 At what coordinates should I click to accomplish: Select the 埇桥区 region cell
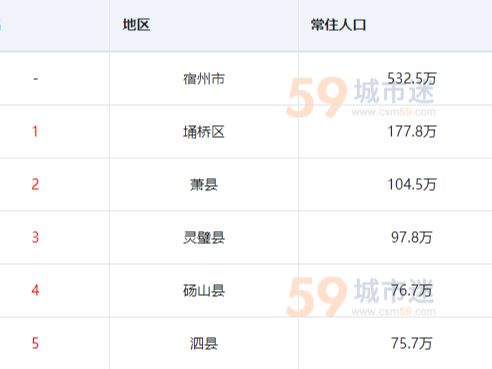coord(204,132)
